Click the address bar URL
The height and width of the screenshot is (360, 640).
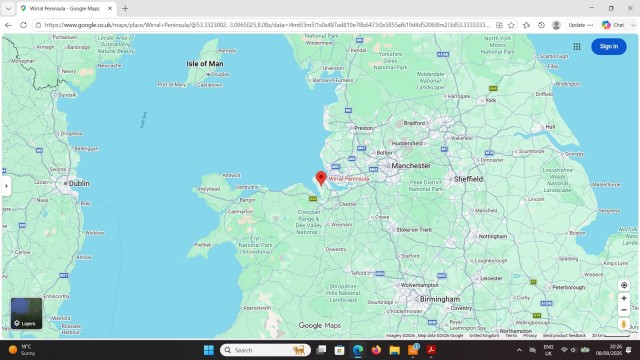pos(267,25)
